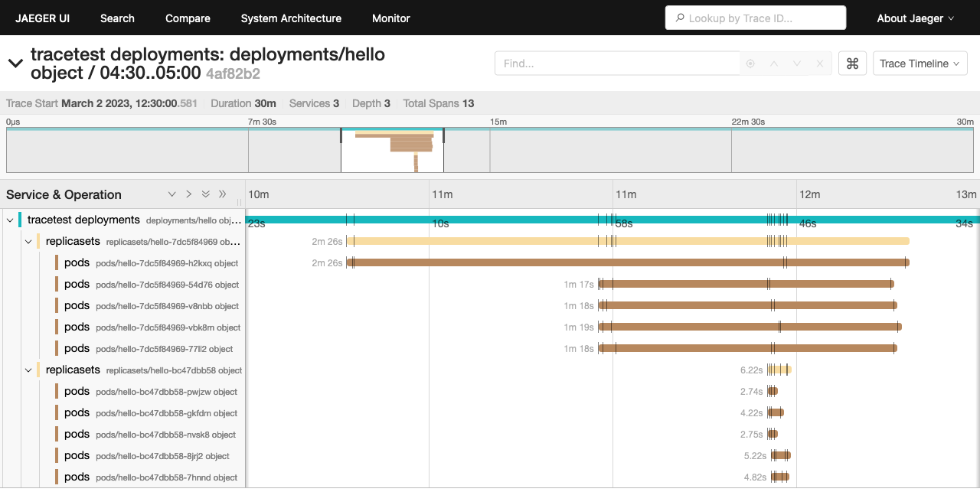Jump to previous search result arrow

(x=773, y=64)
